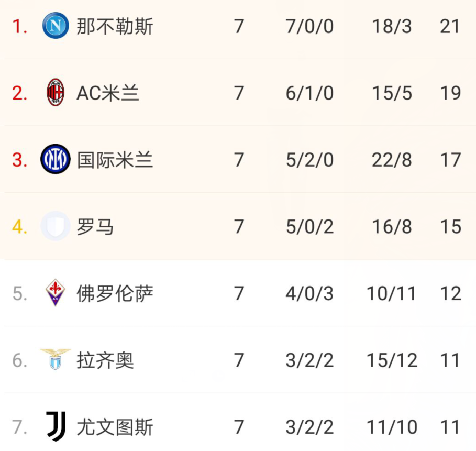This screenshot has height=451, width=476.
Task: Open the 佛罗伦萨 team entry
Action: pos(115,294)
